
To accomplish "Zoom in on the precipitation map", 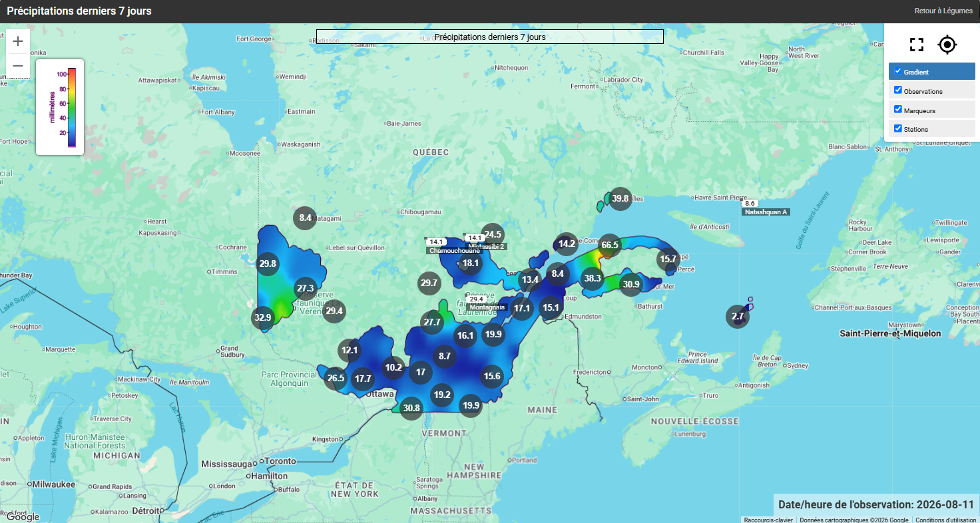I will [18, 41].
